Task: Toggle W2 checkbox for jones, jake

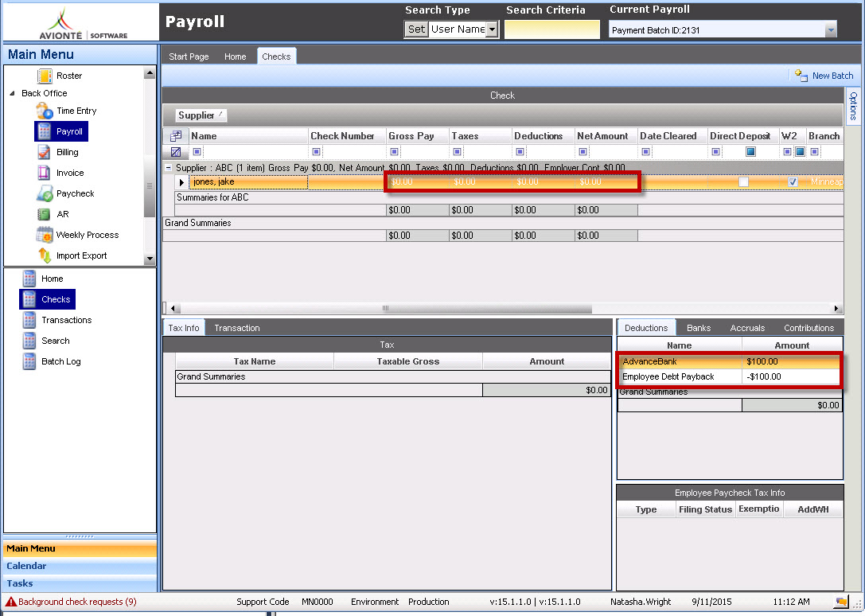Action: (793, 181)
